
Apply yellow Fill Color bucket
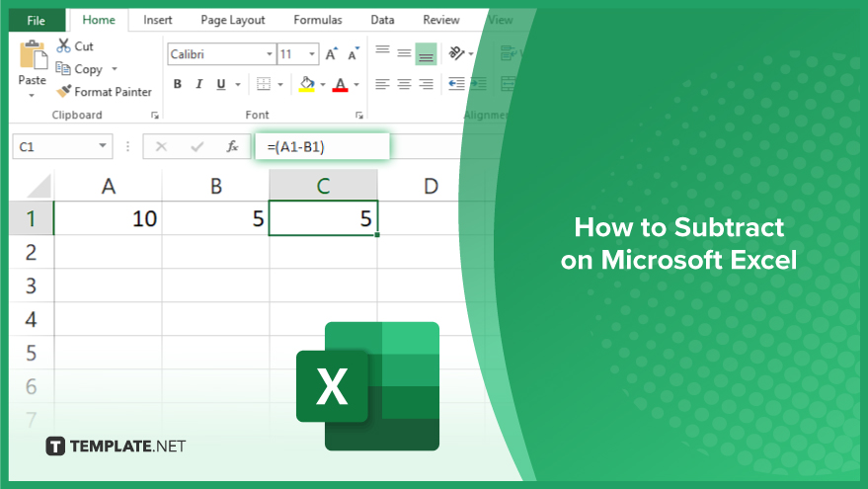tap(307, 84)
